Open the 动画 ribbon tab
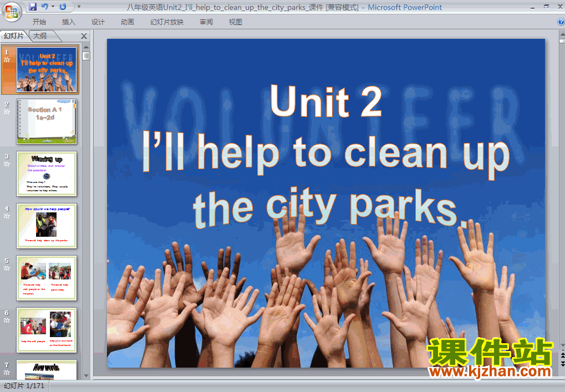565x392 pixels. [x=127, y=22]
